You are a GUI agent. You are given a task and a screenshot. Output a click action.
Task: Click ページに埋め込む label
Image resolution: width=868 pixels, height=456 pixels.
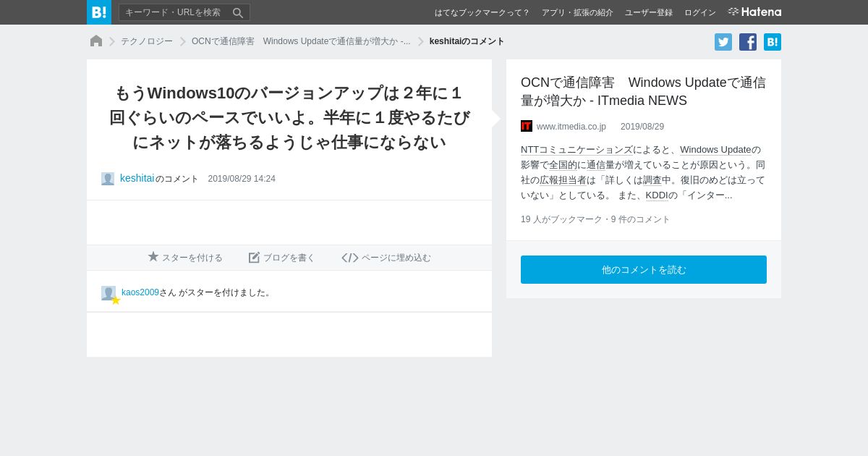click(x=396, y=258)
